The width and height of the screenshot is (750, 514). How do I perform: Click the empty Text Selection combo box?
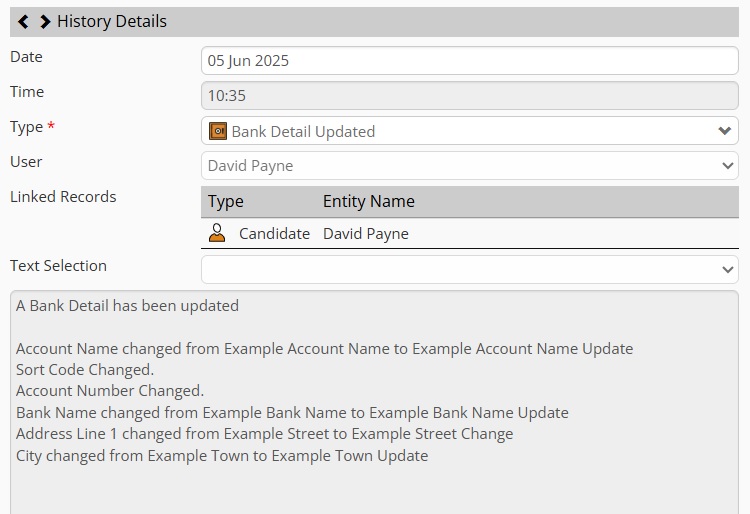tap(470, 269)
